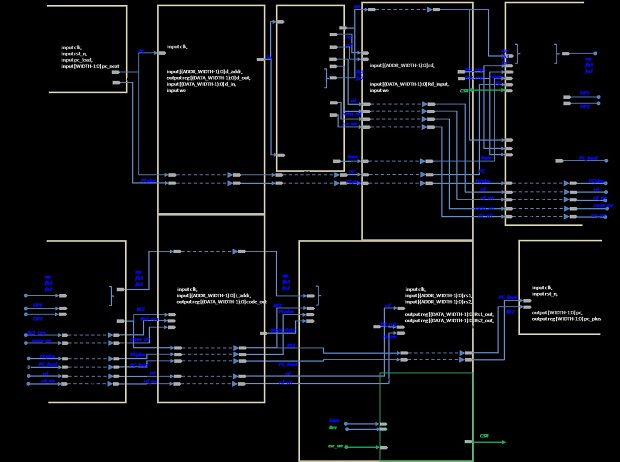Click the pc_load label near right edge

coord(590,159)
